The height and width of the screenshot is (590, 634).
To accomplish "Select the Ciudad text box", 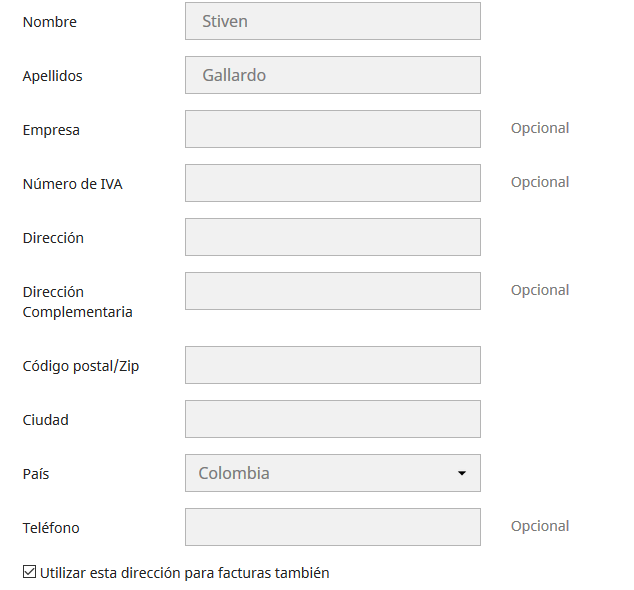I will point(332,419).
